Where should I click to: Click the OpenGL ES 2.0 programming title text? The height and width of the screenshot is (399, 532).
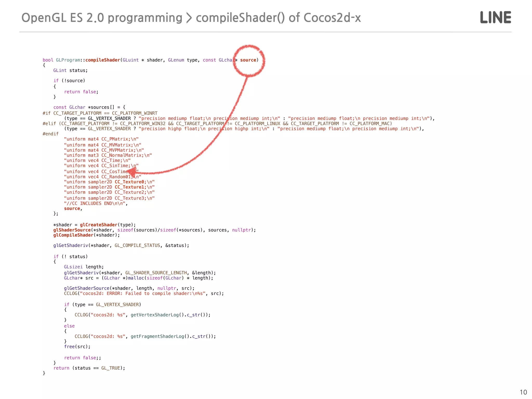click(x=102, y=18)
